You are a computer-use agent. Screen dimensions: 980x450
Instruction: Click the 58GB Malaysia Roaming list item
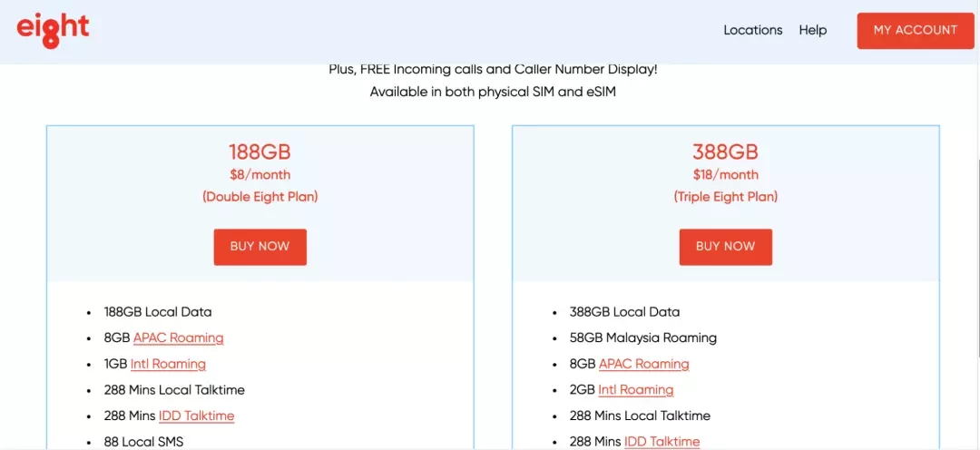(643, 338)
